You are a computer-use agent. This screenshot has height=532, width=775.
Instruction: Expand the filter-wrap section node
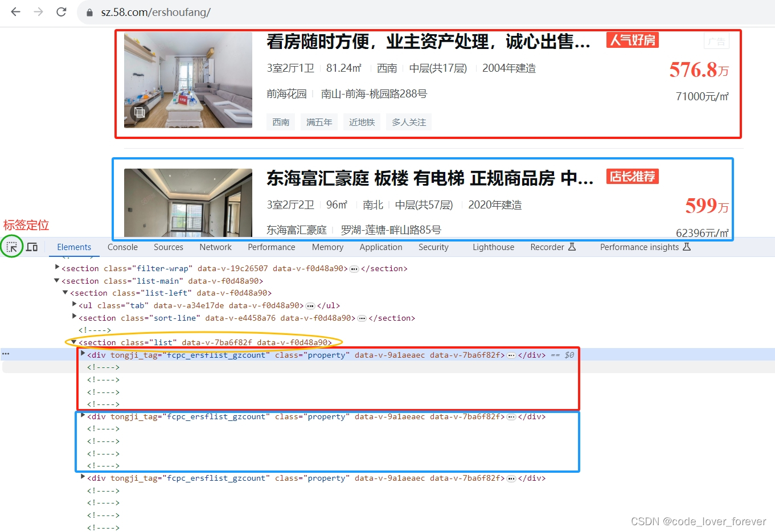[x=57, y=267]
